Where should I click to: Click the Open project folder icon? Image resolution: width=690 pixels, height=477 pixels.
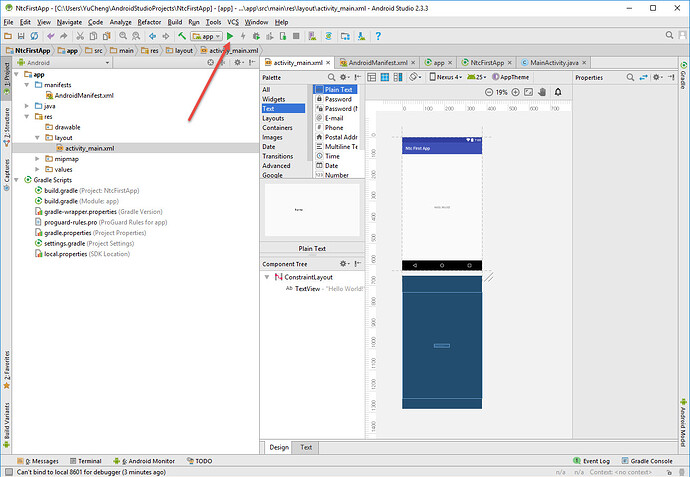pyautogui.click(x=8, y=36)
